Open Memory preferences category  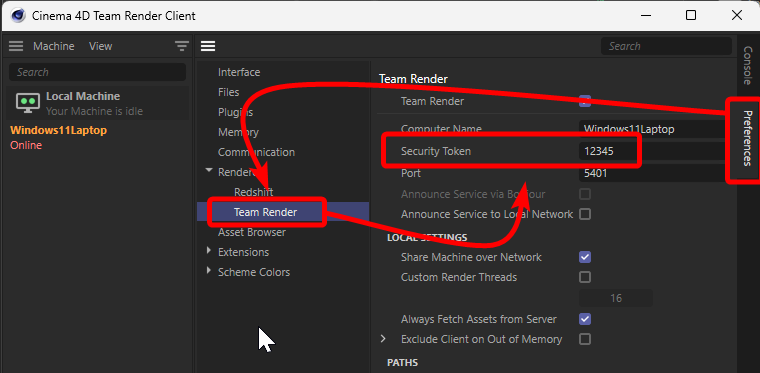(238, 132)
